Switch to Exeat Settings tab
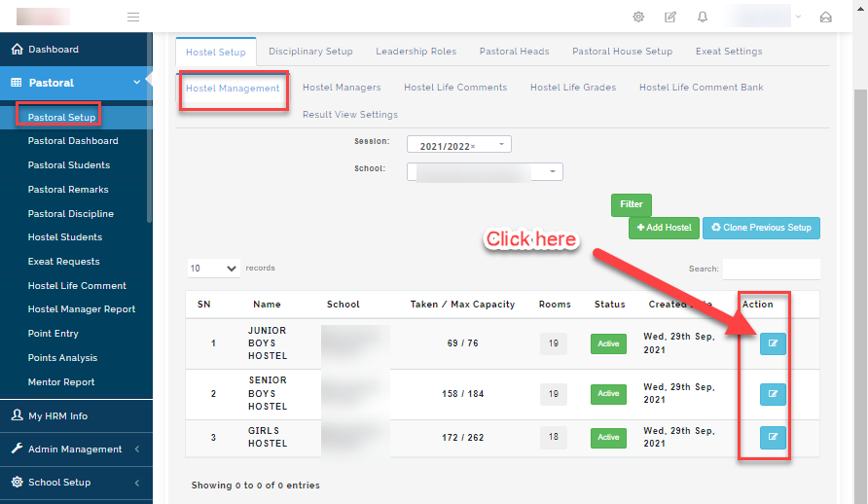This screenshot has height=504, width=868. click(729, 51)
